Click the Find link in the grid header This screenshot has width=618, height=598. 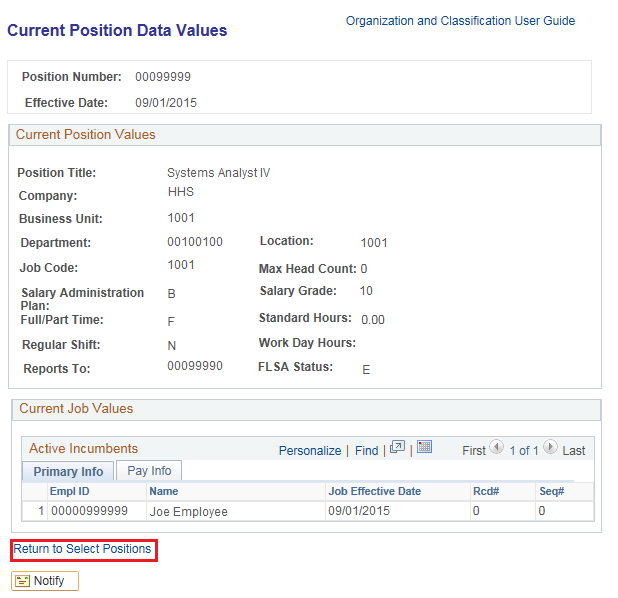coord(366,451)
